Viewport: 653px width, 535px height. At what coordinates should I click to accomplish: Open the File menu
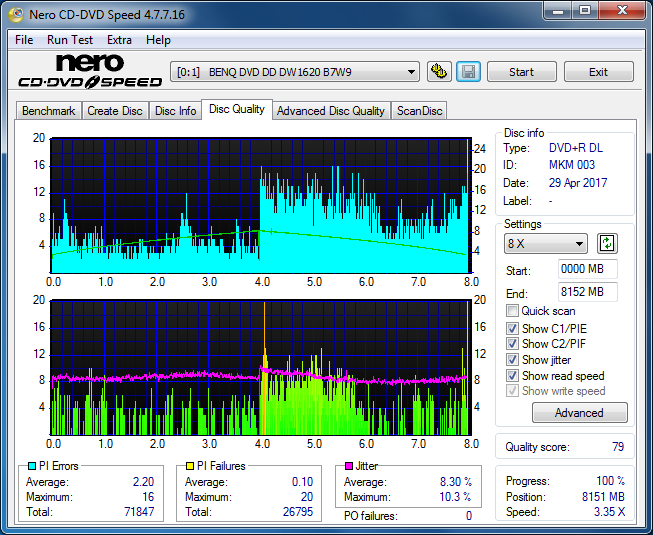(24, 40)
